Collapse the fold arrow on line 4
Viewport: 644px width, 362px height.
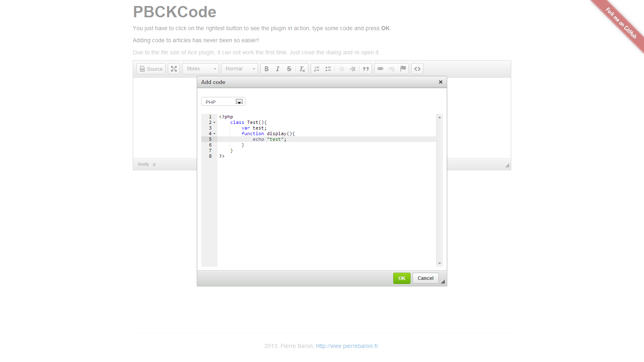coord(214,134)
